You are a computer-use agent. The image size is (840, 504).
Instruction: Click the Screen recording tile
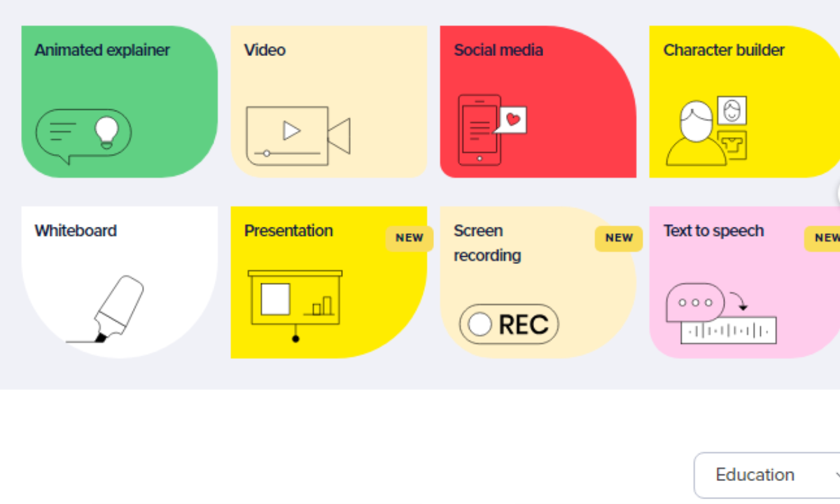538,281
